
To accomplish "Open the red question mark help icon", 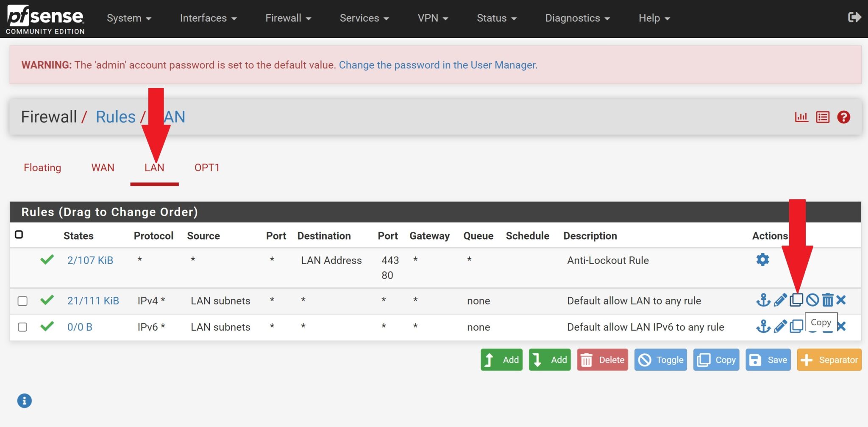I will [844, 117].
